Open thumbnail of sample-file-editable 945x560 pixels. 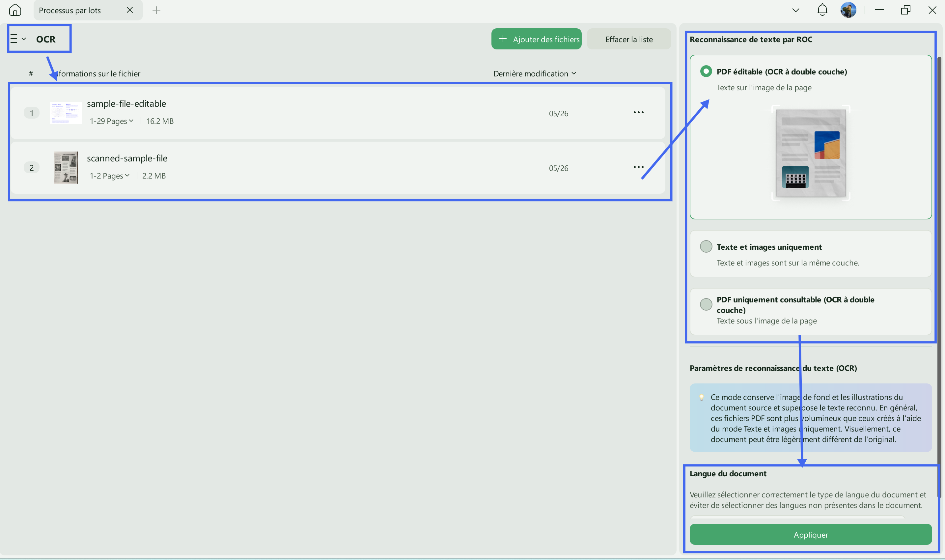[66, 112]
